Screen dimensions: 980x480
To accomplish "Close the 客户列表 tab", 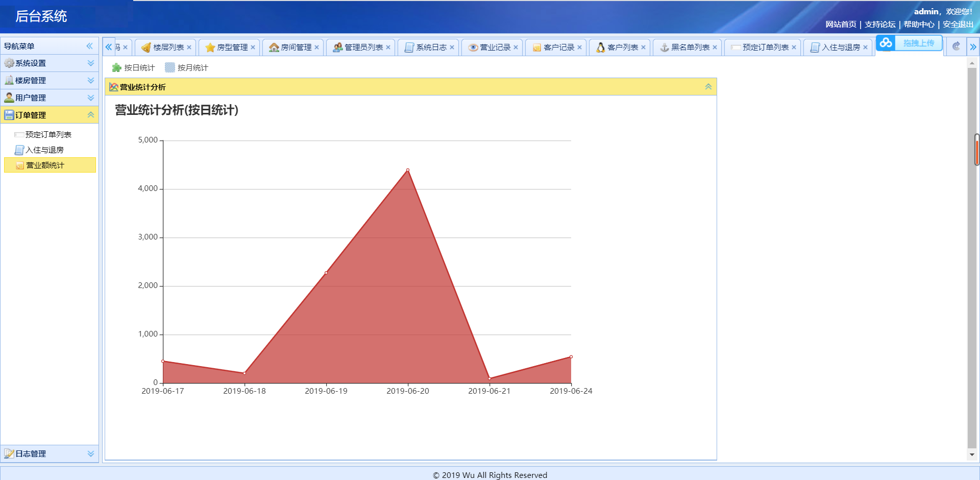I will [x=644, y=47].
